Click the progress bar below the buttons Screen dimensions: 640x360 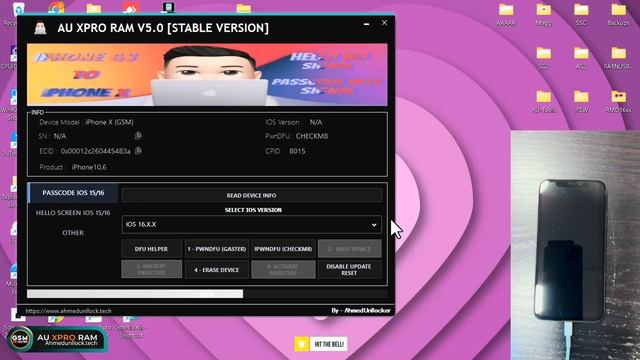207,294
